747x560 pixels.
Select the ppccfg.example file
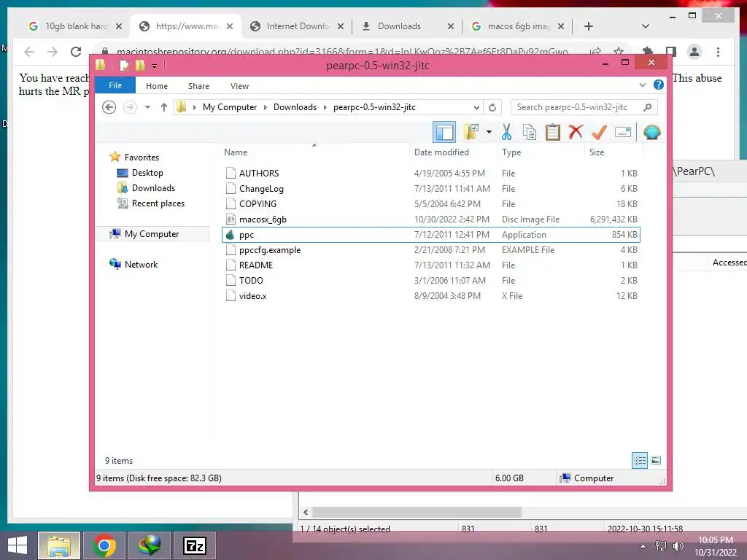click(430, 249)
